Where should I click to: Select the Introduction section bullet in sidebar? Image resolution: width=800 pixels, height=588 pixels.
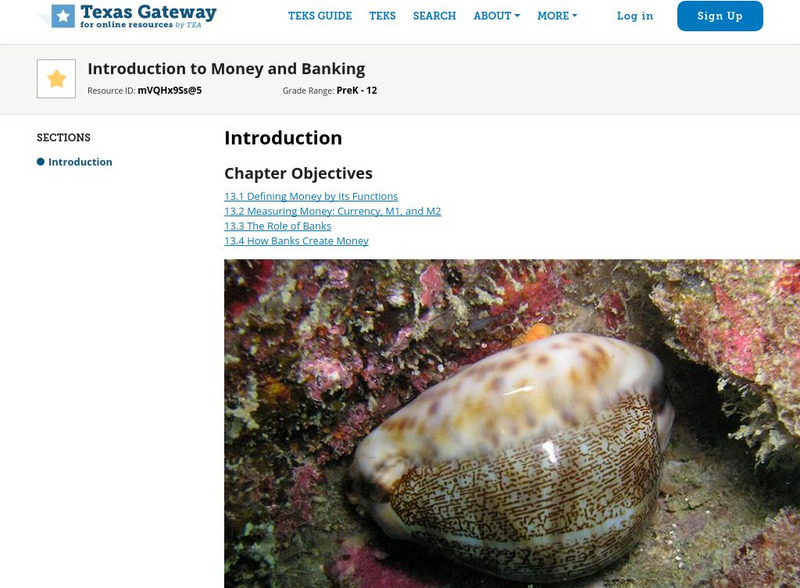click(x=74, y=162)
